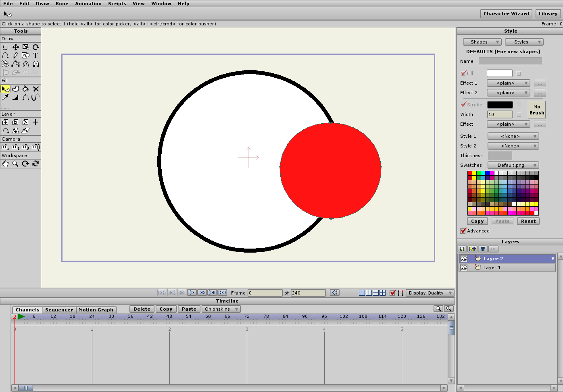Select the Scale Layer tool
The height and width of the screenshot is (392, 563).
16,122
